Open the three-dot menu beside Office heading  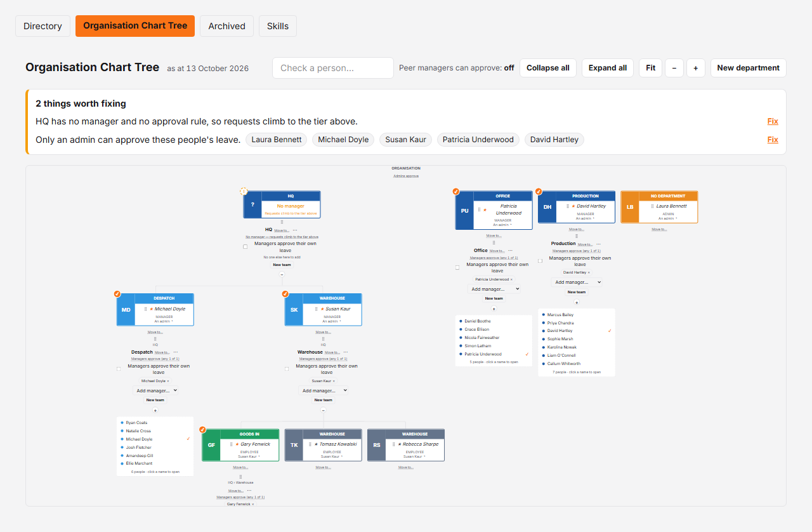[510, 251]
